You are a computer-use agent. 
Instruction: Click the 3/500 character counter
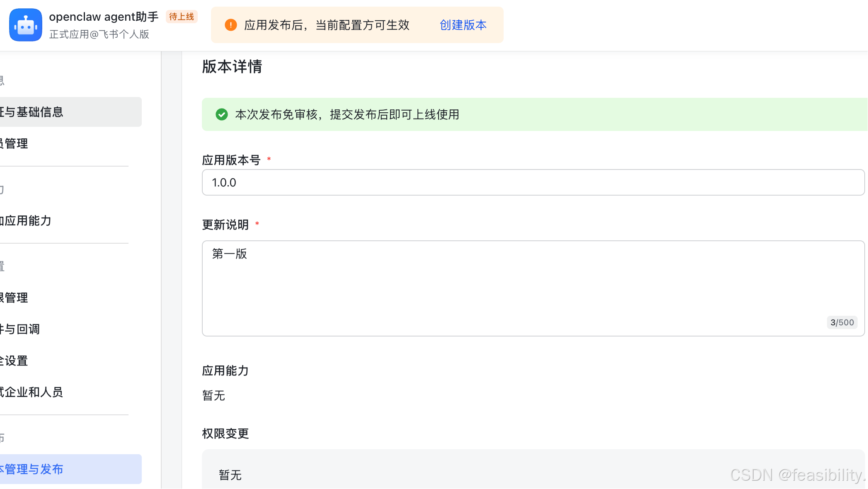pos(842,322)
